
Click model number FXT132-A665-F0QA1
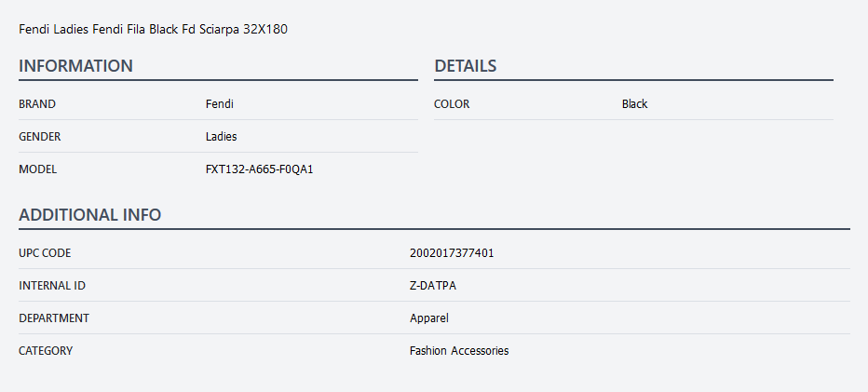260,169
